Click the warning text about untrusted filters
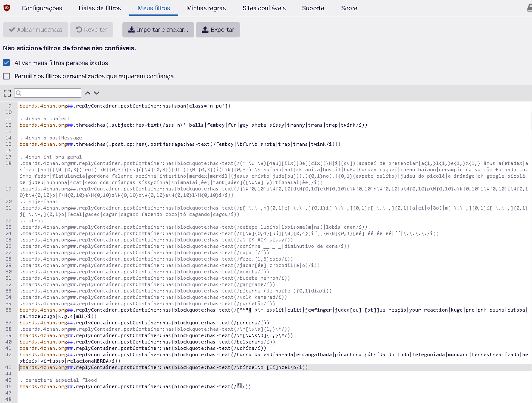Viewport: 532px width, 403px height. point(69,48)
